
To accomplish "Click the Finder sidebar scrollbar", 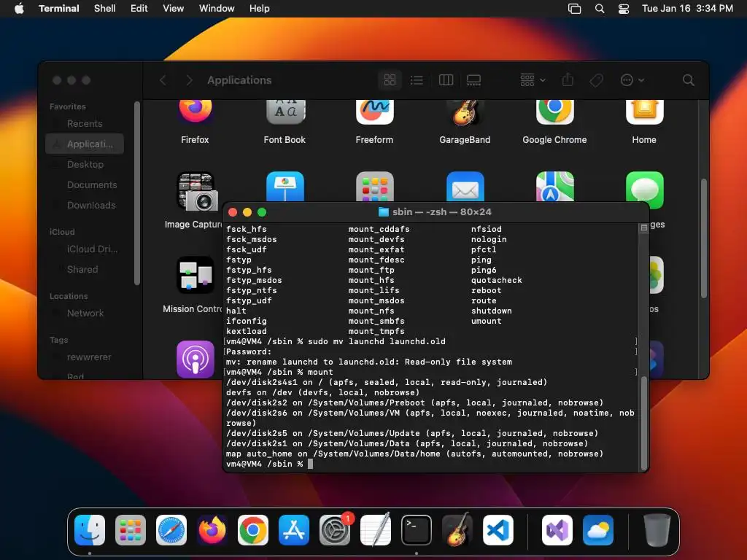I will 137,192.
